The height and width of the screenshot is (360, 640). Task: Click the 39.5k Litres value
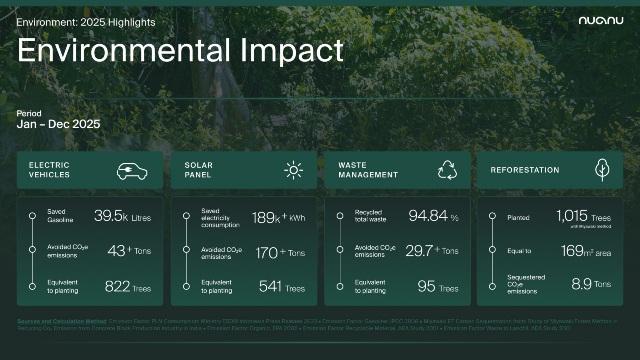pyautogui.click(x=122, y=216)
